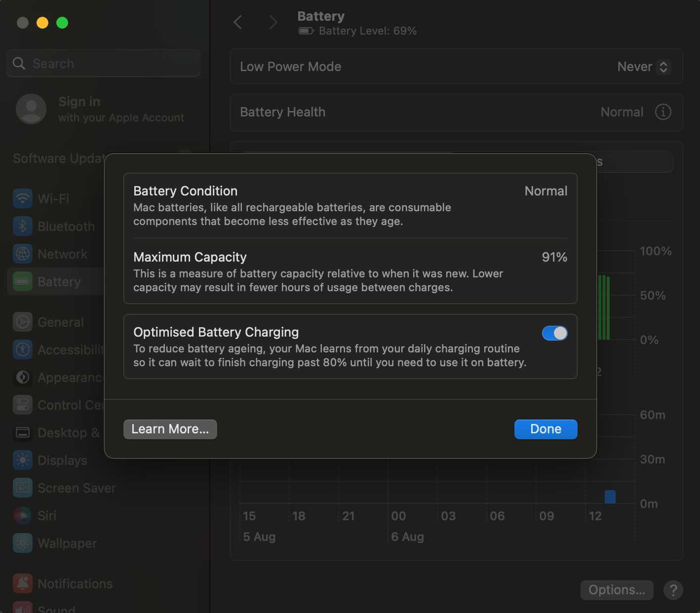Click the battery level icon in header
This screenshot has height=613, width=700.
click(306, 31)
